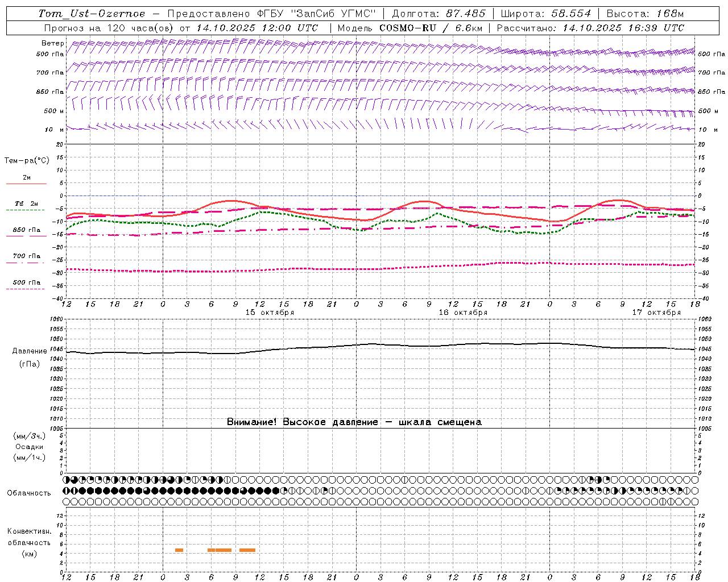
Task: Click "Прогноз на 120 часа(ов)" header text
Action: pos(110,28)
